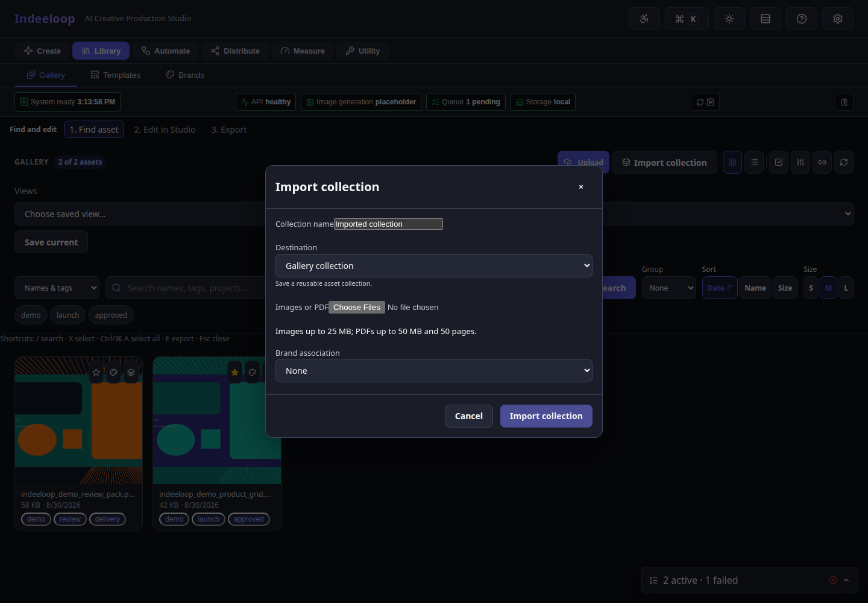Click the "approved" quick filter tag chip
Screen dimensions: 868x603
tap(111, 315)
